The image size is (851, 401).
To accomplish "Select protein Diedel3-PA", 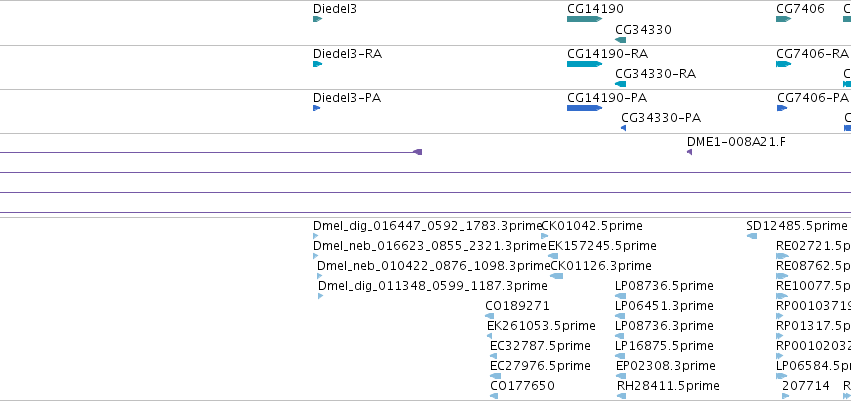I will click(x=347, y=98).
